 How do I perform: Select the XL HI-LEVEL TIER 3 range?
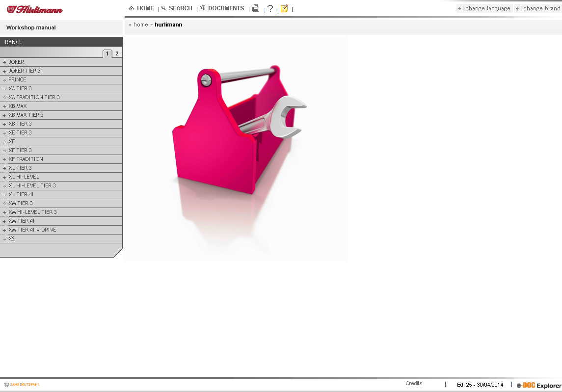click(61, 185)
